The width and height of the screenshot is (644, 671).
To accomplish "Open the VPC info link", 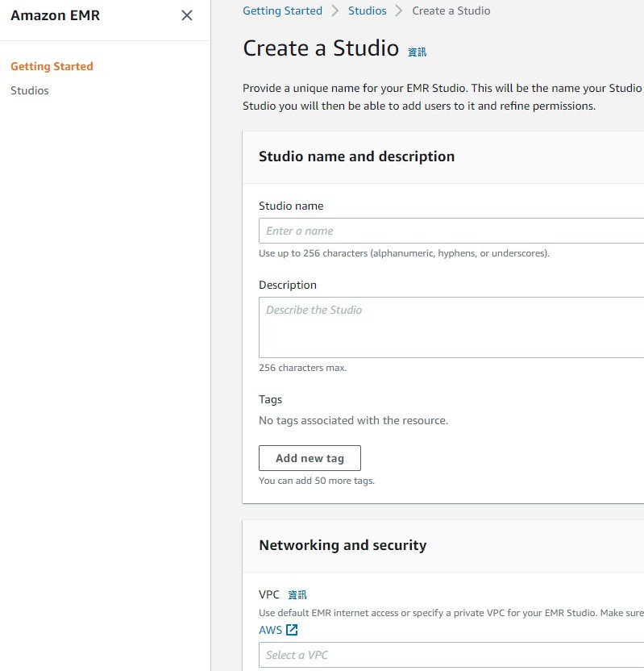I will (297, 595).
